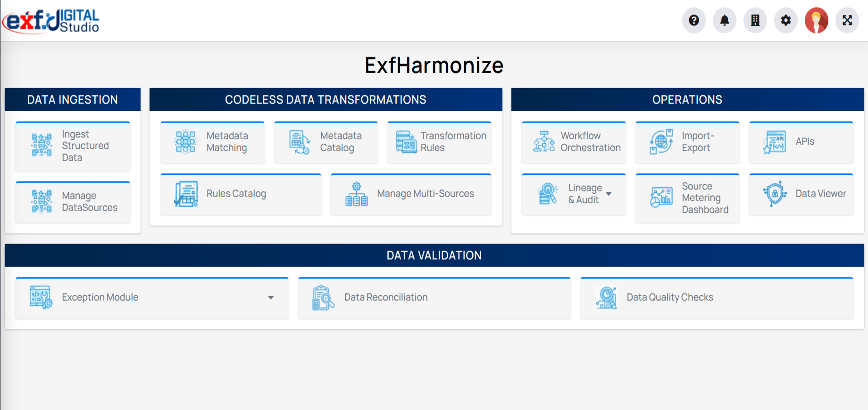This screenshot has width=868, height=410.
Task: Click the organization building icon
Action: click(x=755, y=20)
